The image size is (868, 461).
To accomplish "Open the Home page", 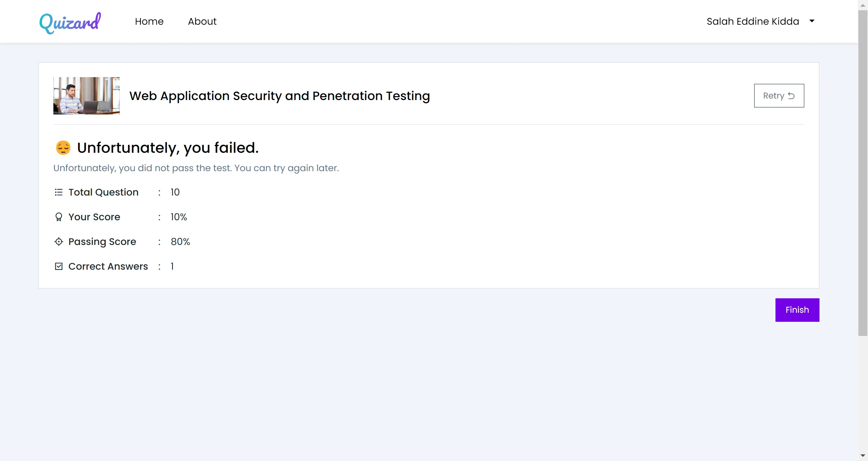I will pyautogui.click(x=149, y=21).
